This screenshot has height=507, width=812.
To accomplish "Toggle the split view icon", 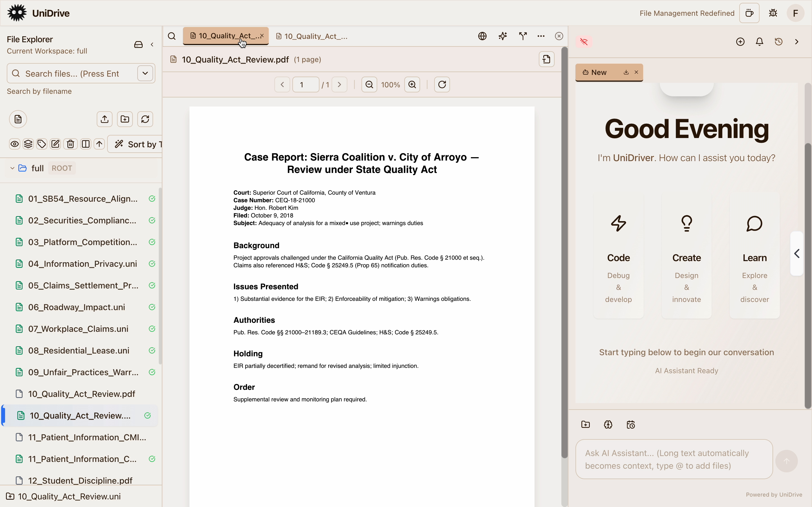I will (x=85, y=144).
